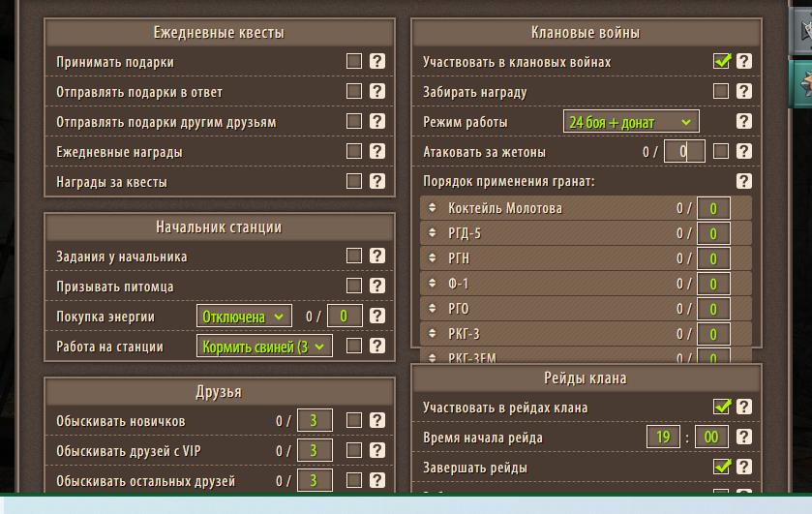Enable Принимать подарки checkbox
The image size is (812, 514).
[354, 62]
